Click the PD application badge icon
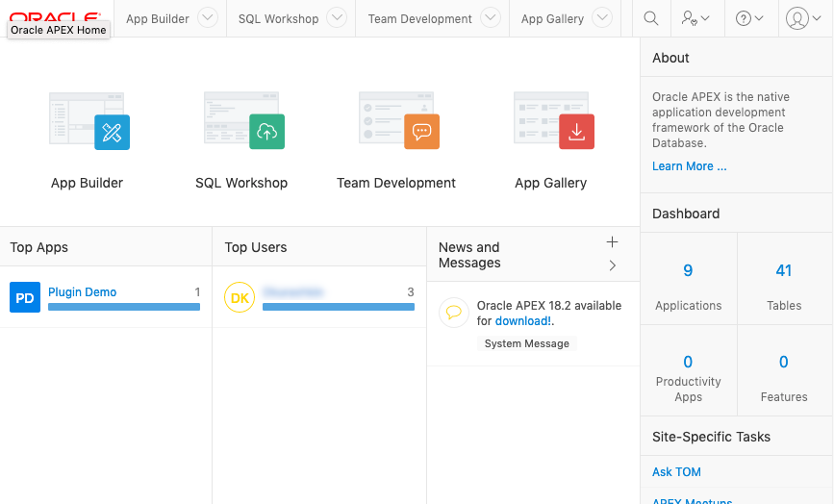Viewport: 834px width, 504px height. pos(25,297)
